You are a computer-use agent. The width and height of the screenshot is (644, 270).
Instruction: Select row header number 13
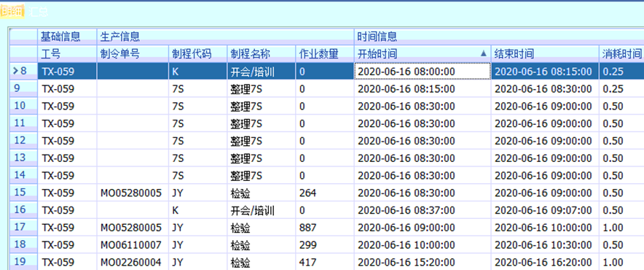(23, 158)
